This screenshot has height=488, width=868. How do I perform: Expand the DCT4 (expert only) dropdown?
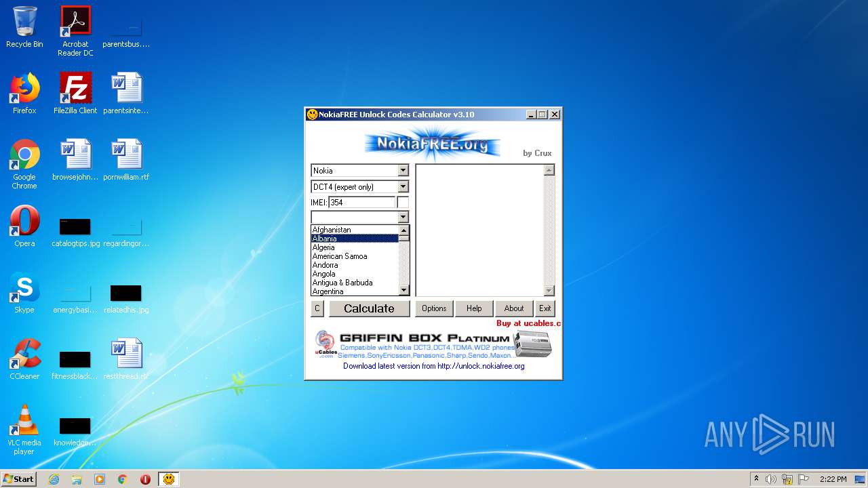[x=403, y=187]
